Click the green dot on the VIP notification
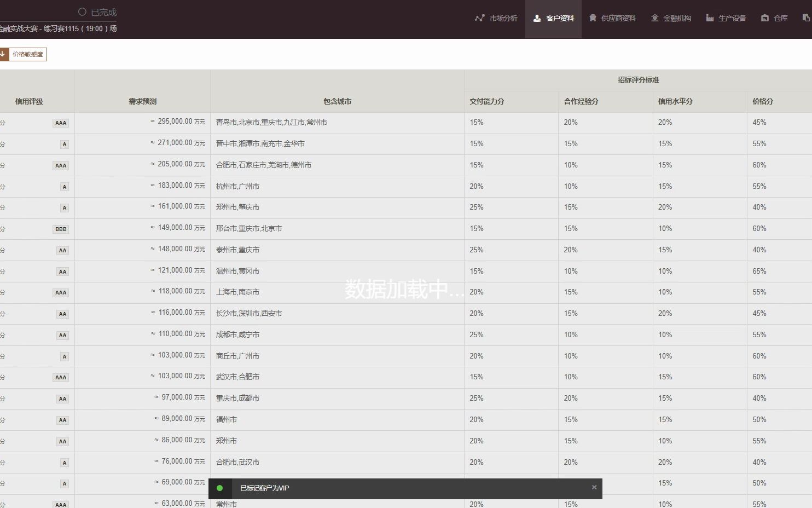This screenshot has height=508, width=812. 219,488
